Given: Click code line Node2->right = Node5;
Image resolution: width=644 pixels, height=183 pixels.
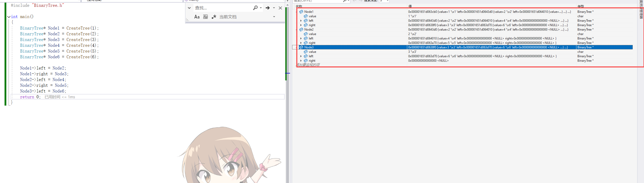Looking at the screenshot, I should [x=44, y=85].
